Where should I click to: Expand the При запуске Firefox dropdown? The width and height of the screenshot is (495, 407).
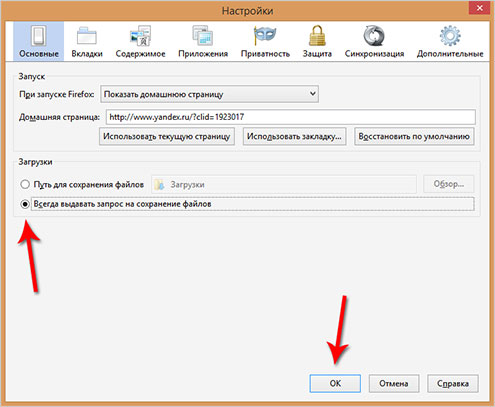(209, 94)
